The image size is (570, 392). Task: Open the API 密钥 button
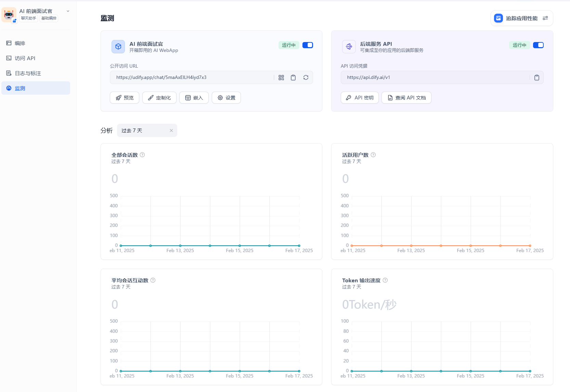pyautogui.click(x=360, y=98)
